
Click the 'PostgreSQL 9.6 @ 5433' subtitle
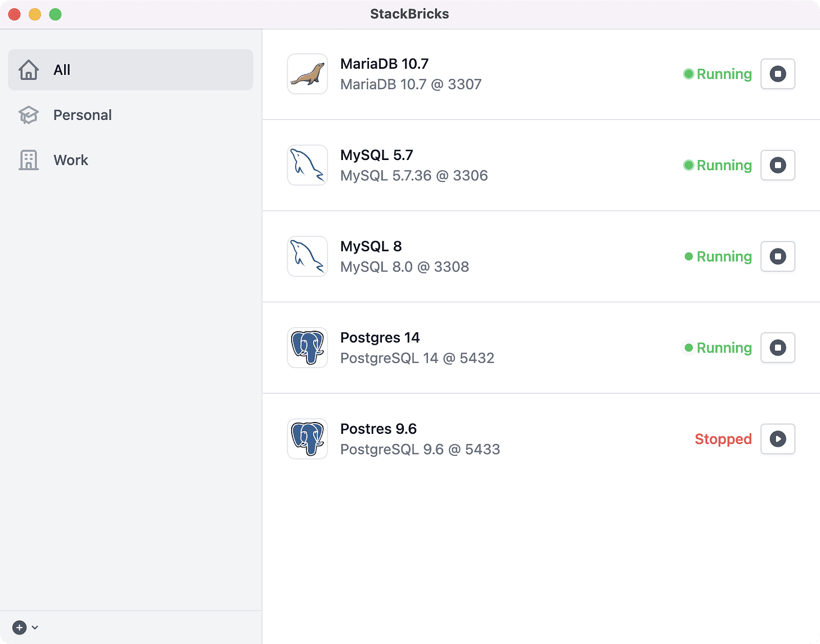(420, 450)
